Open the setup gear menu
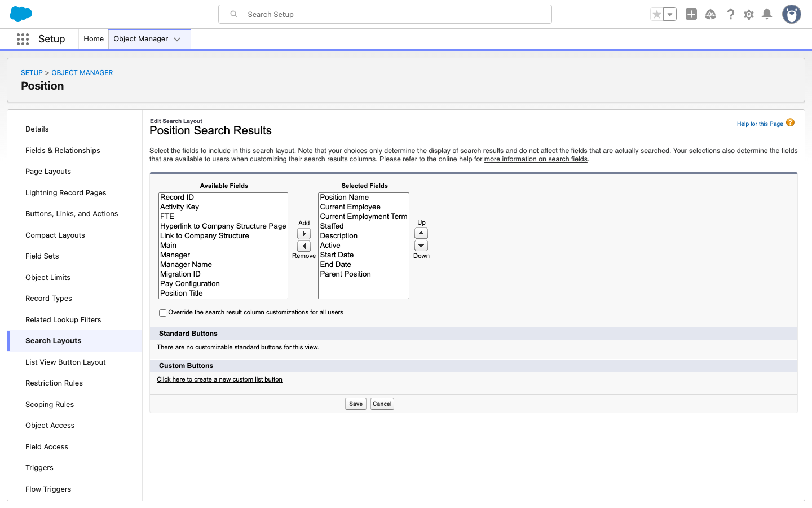Viewport: 812px width, 508px height. [749, 15]
